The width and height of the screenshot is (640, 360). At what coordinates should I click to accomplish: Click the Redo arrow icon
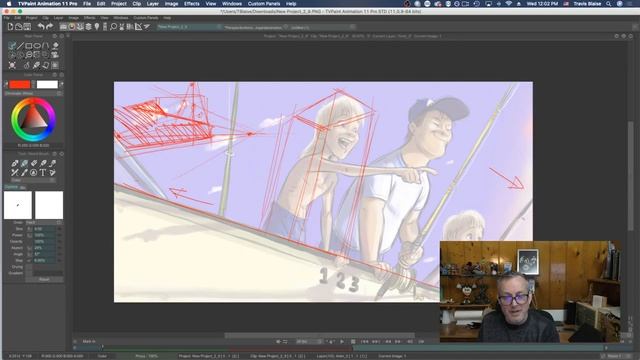[49, 27]
